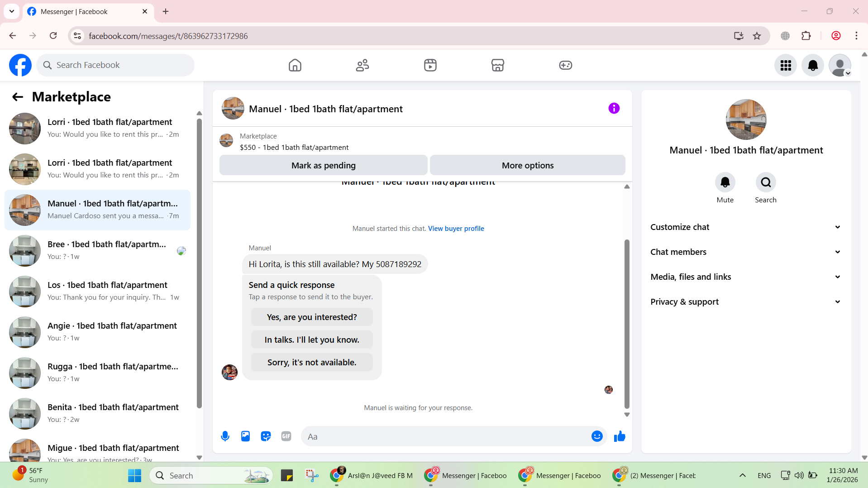Reload the page in browser toolbar
This screenshot has width=868, height=488.
click(x=53, y=36)
